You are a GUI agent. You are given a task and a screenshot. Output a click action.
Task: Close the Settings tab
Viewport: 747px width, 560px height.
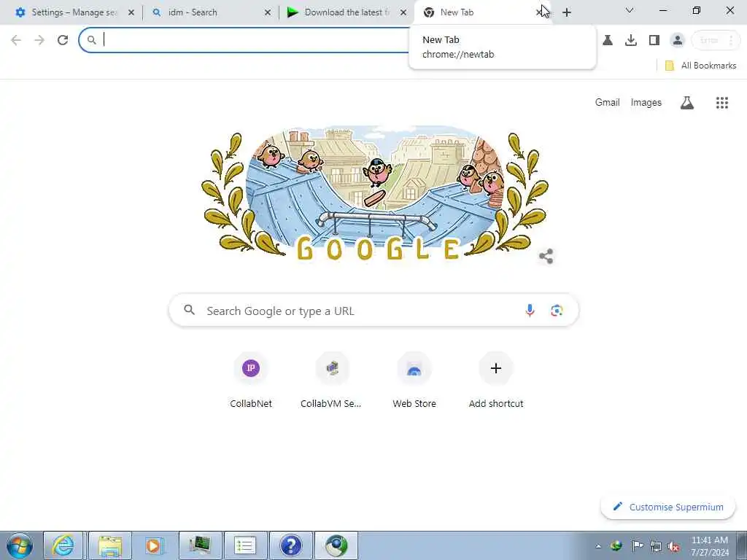click(x=131, y=12)
